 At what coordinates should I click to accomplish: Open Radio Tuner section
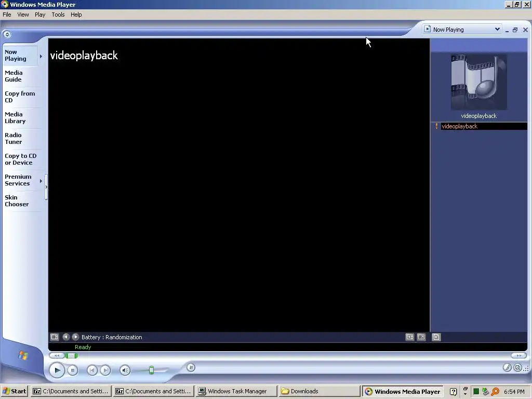tap(13, 138)
